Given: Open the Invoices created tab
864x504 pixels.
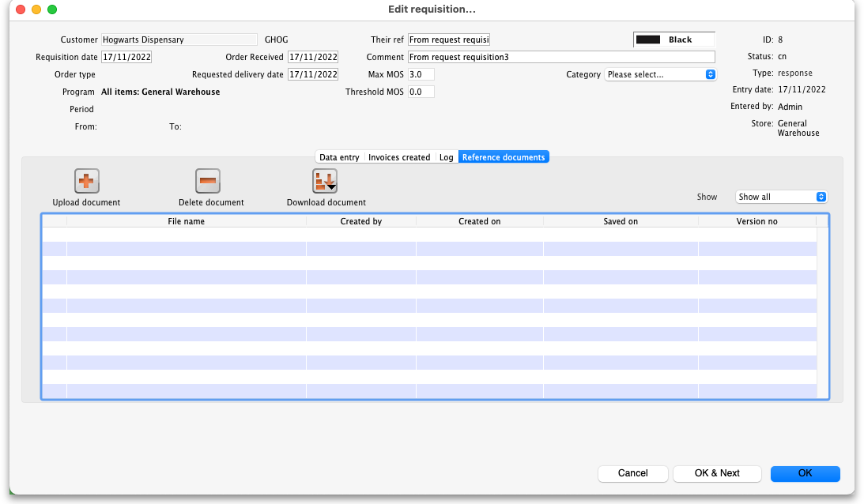Looking at the screenshot, I should point(399,157).
